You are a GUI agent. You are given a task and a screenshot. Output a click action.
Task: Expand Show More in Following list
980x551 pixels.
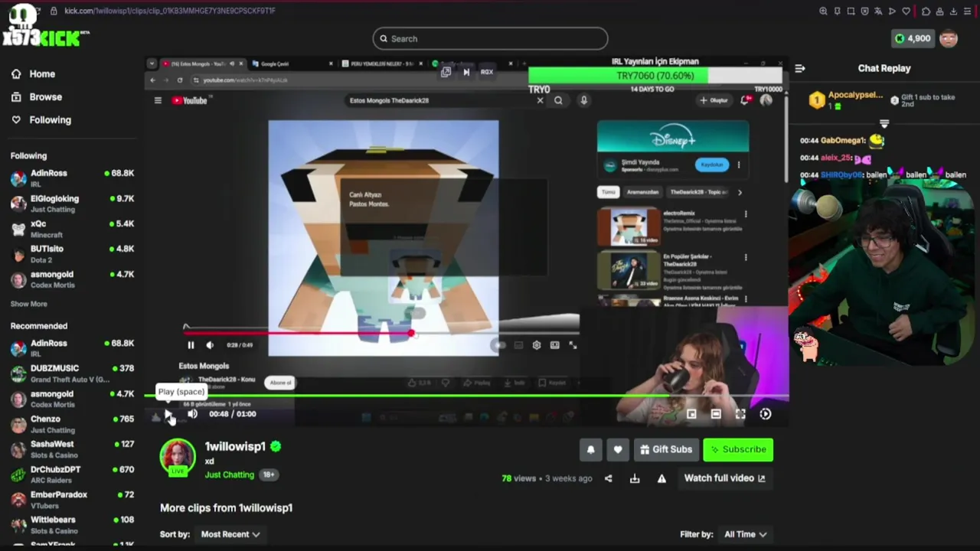28,304
